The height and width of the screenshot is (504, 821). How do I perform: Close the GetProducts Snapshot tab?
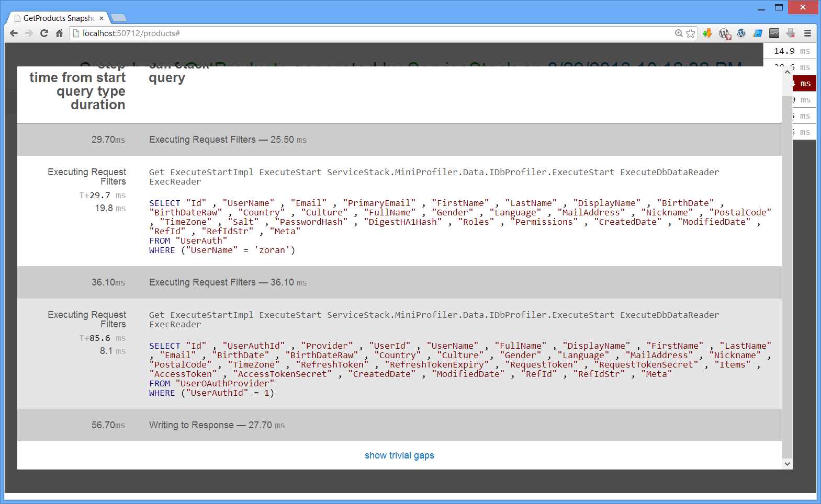coord(102,18)
